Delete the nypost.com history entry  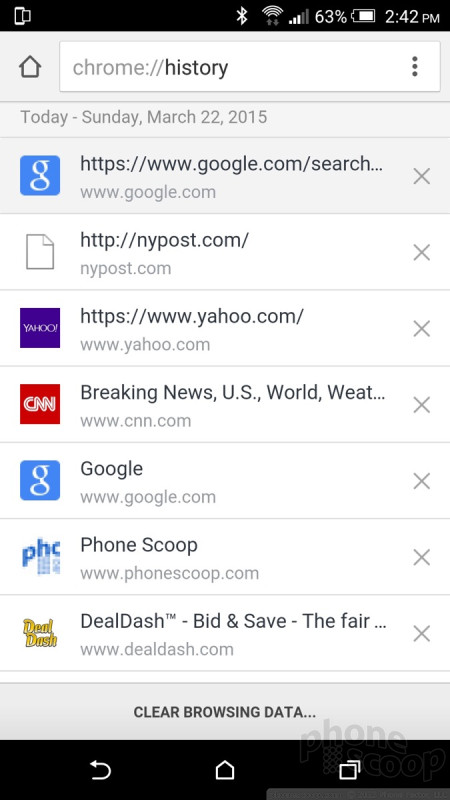(421, 253)
